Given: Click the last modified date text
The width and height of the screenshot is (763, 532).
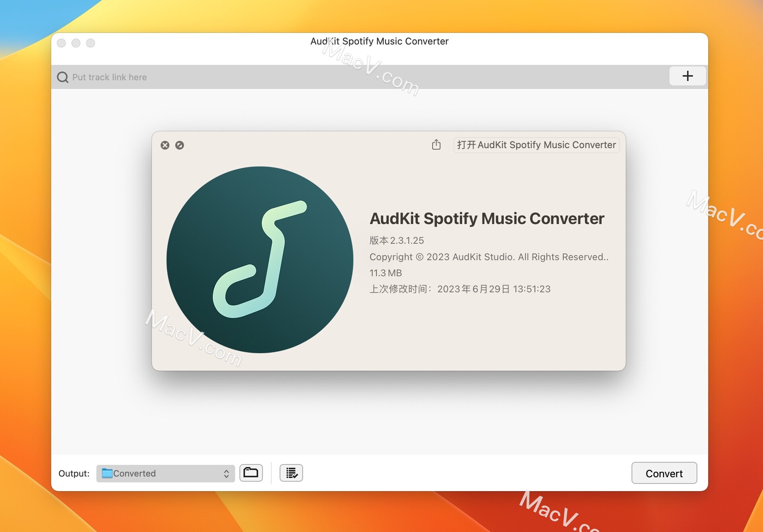Looking at the screenshot, I should [x=460, y=289].
